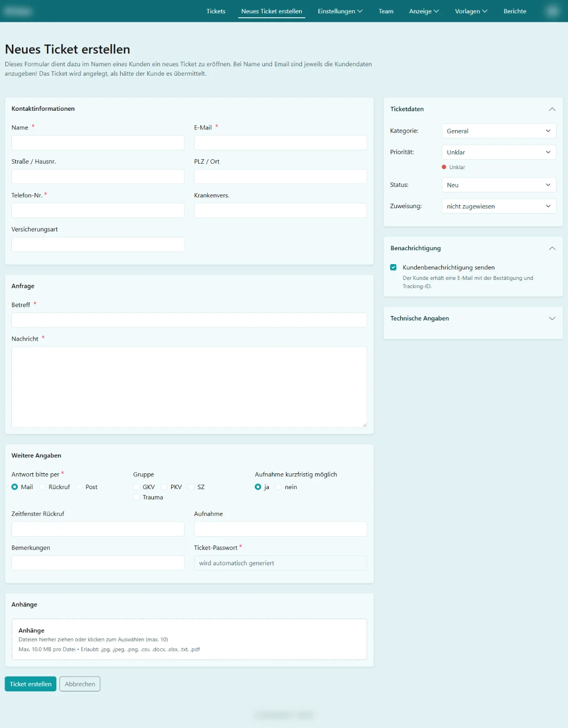This screenshot has height=728, width=568.
Task: Click the blurred user avatar in header
Action: pyautogui.click(x=552, y=11)
